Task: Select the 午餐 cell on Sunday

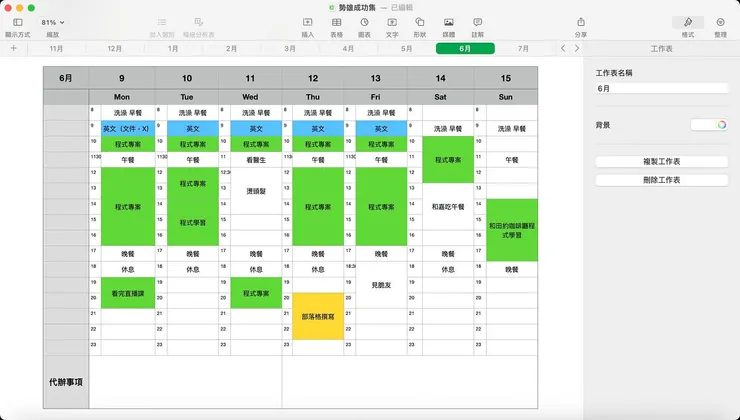Action: point(512,160)
